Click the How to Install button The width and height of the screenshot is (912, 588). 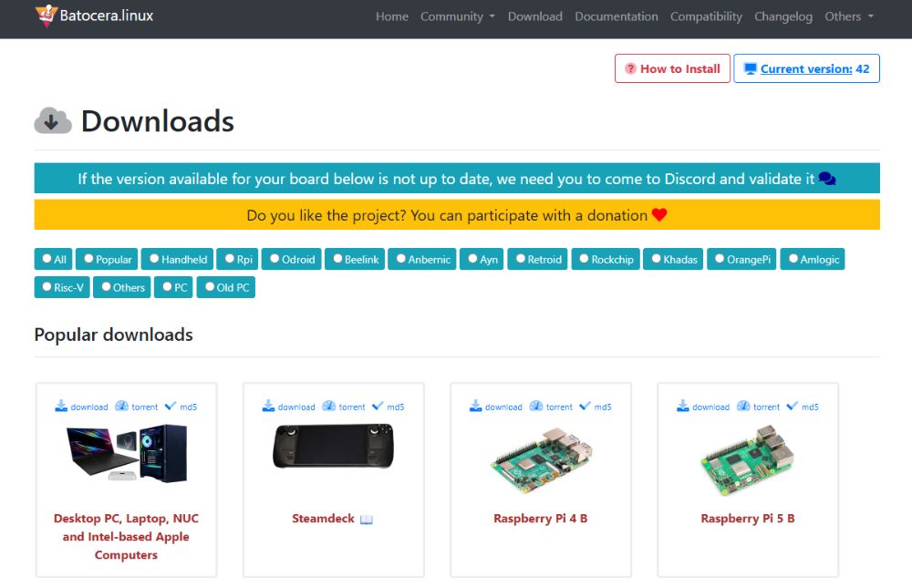click(671, 68)
